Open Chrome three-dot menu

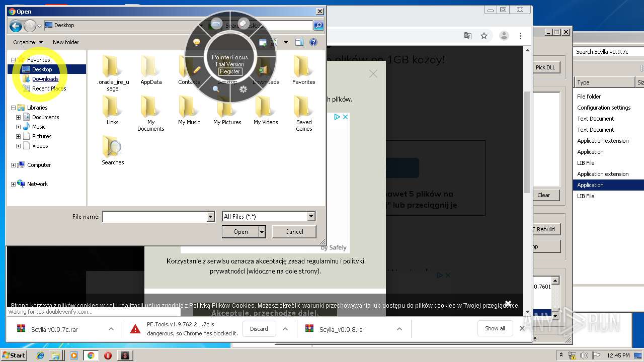[x=520, y=36]
